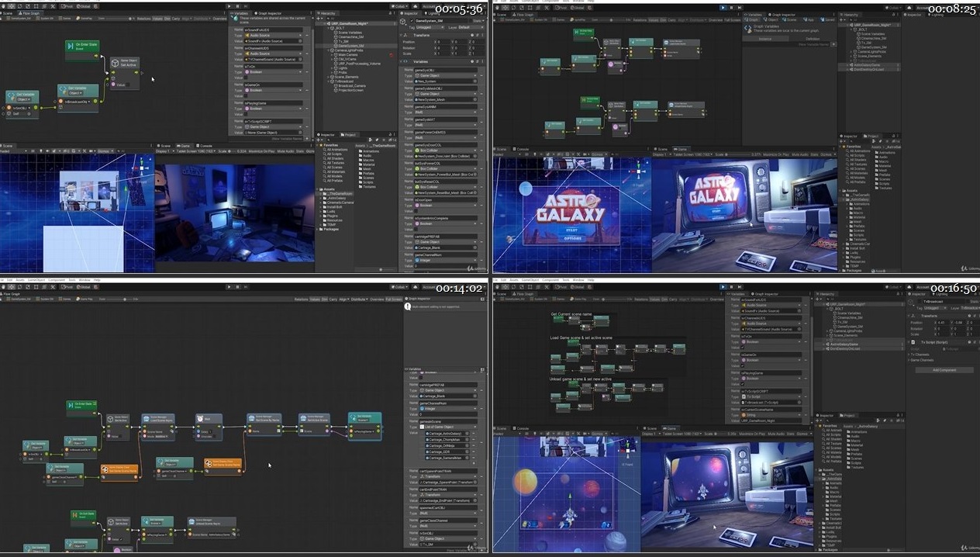Click the clock icon on the Wait node
Screen dimensions: 980x557
tap(200, 419)
